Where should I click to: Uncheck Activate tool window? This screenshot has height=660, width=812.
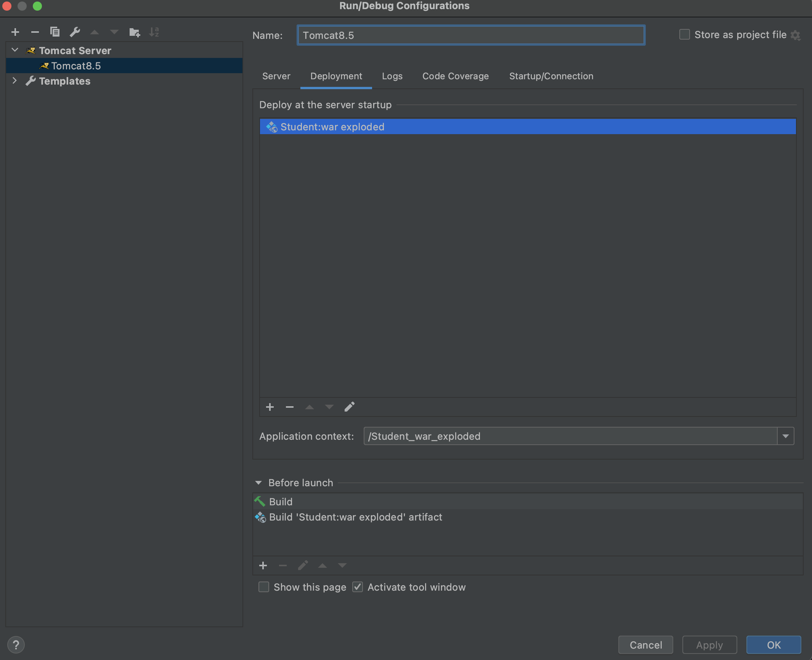(358, 587)
